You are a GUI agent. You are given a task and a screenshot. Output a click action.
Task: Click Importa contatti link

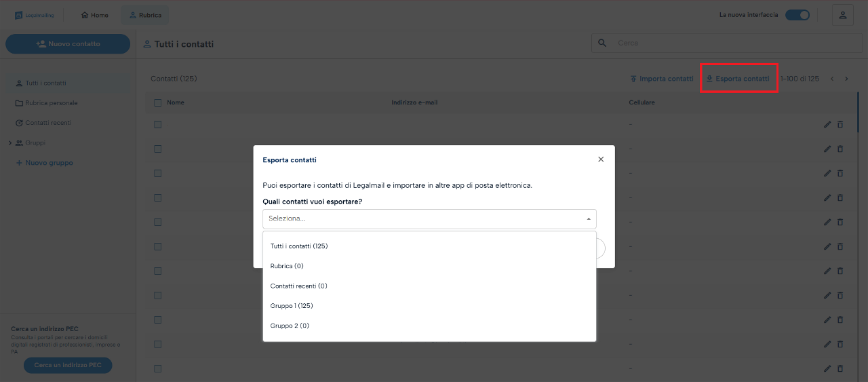click(662, 79)
